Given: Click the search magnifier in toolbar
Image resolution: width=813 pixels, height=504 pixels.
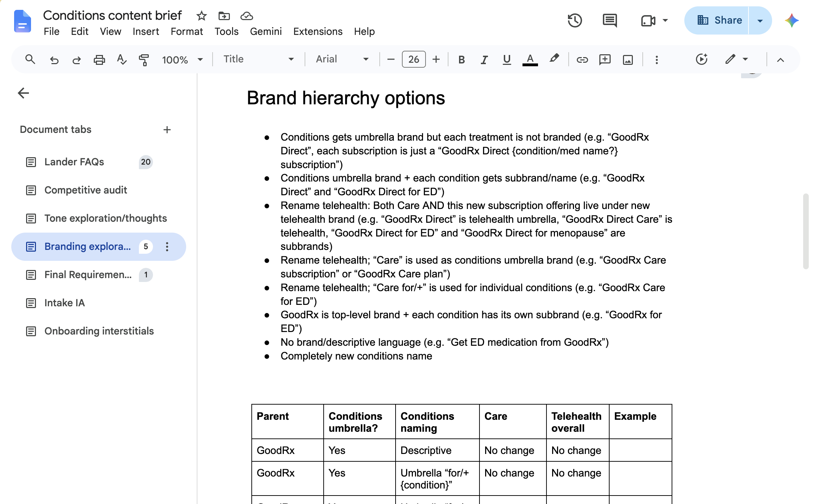Looking at the screenshot, I should tap(30, 59).
